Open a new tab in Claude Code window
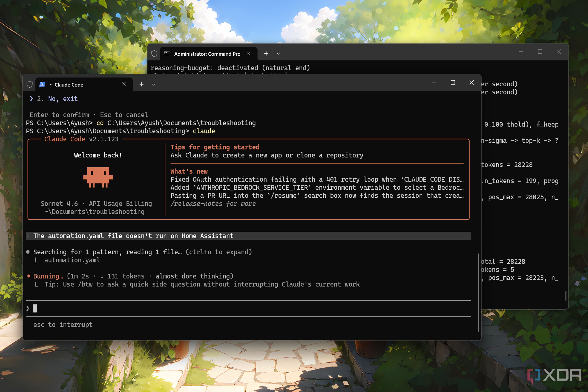Viewport: 588px width, 392px height. coord(141,84)
